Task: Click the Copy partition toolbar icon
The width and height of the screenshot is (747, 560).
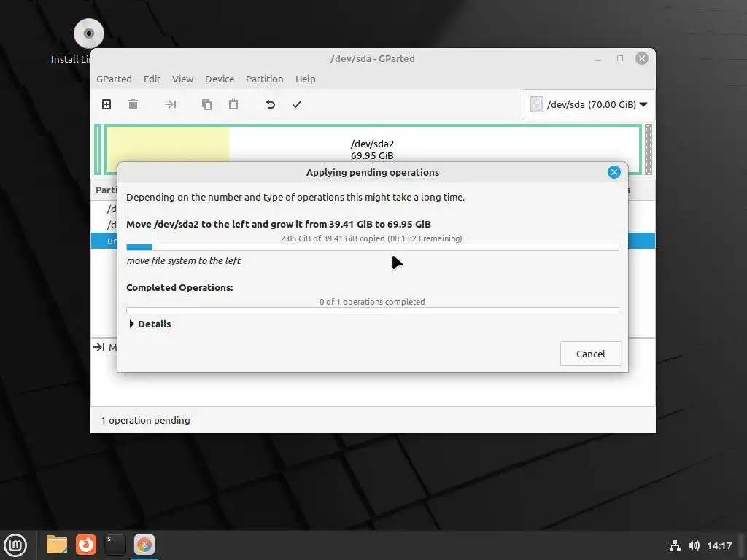Action: [x=206, y=104]
